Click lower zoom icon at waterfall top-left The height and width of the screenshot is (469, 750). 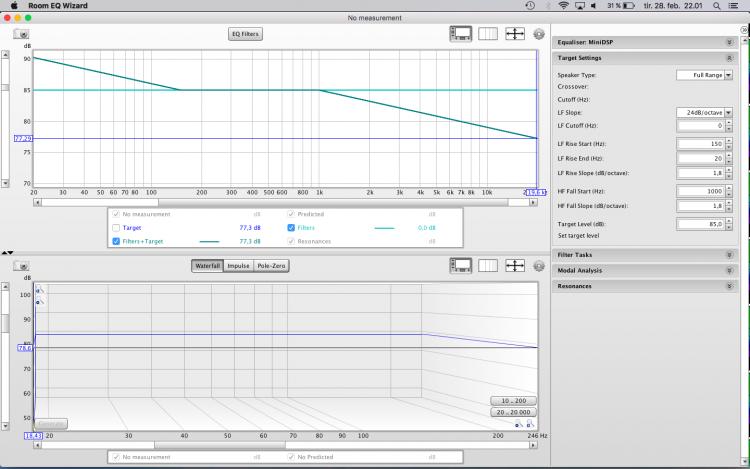pos(40,302)
